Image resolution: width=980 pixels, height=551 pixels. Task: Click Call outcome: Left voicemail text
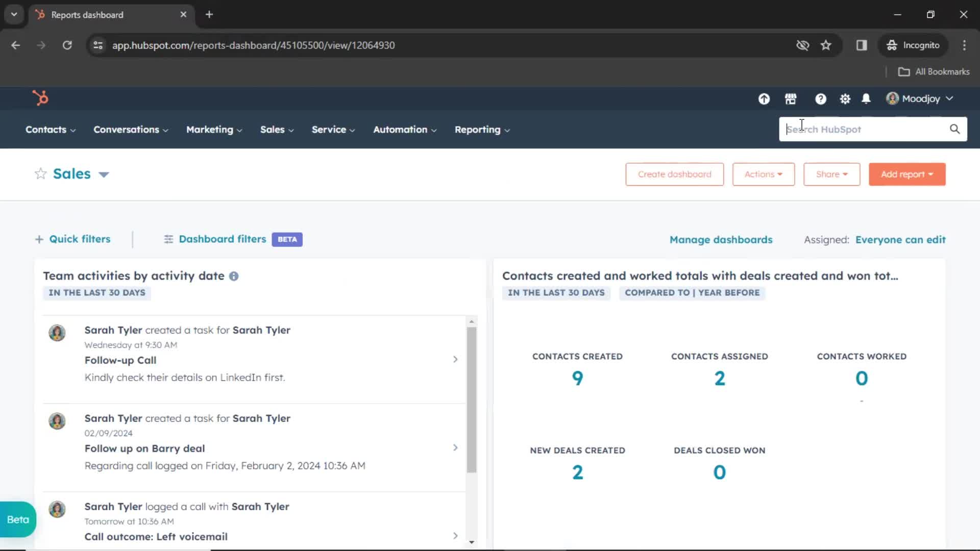coord(156,537)
